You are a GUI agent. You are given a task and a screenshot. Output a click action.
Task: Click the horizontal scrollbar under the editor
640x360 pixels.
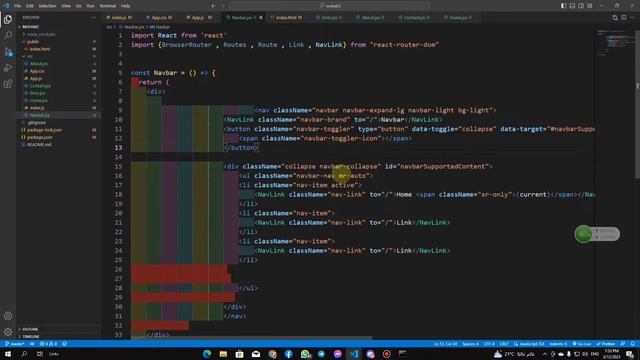coord(252,338)
